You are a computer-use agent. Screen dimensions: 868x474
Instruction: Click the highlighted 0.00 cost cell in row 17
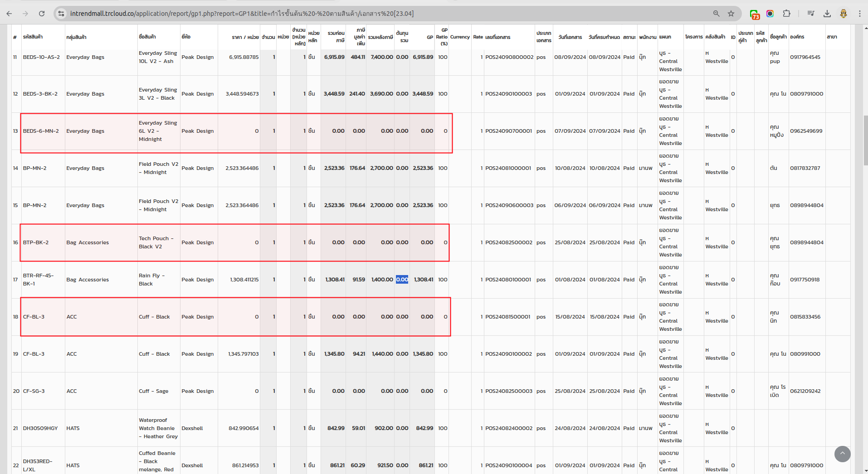coord(402,280)
